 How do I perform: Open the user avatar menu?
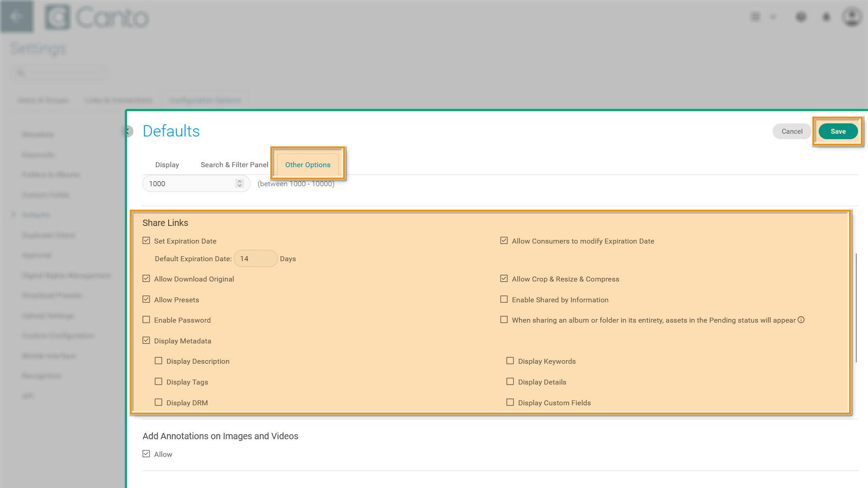coord(852,17)
